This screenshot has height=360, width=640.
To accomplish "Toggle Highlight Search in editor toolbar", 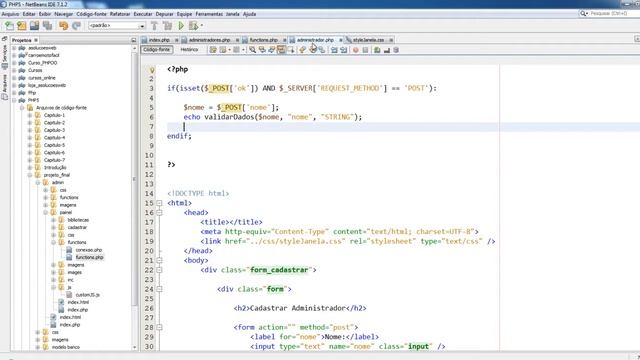I will pyautogui.click(x=281, y=50).
